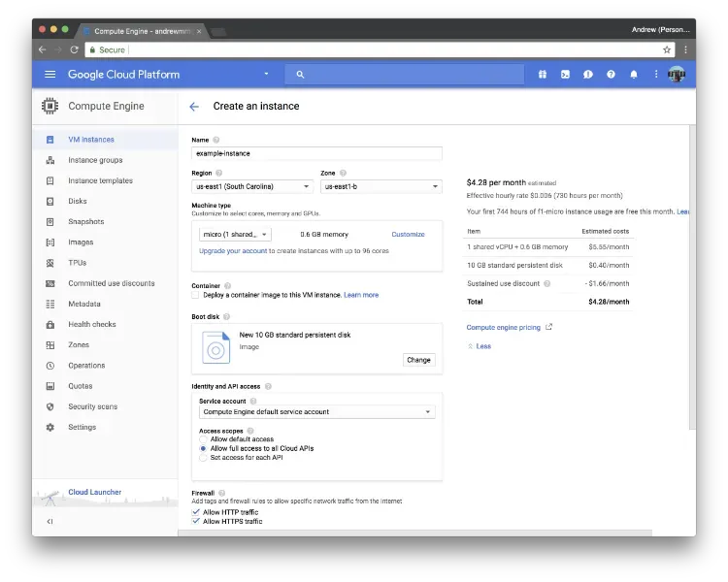728x582 pixels.
Task: Choose Set access for each API
Action: (x=203, y=458)
